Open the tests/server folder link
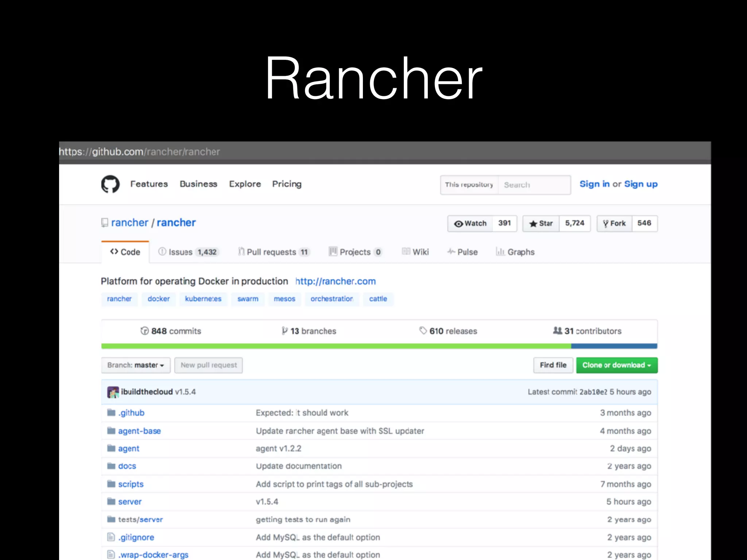 coord(140,520)
